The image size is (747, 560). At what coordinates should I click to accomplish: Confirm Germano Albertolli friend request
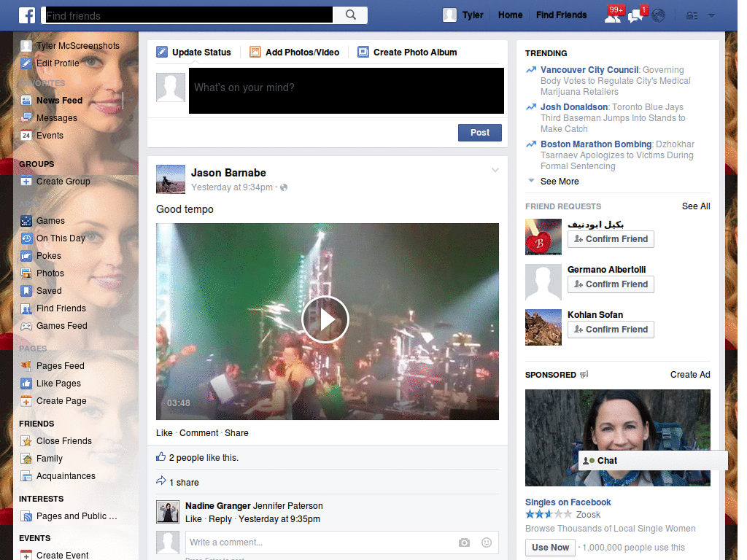pos(611,284)
